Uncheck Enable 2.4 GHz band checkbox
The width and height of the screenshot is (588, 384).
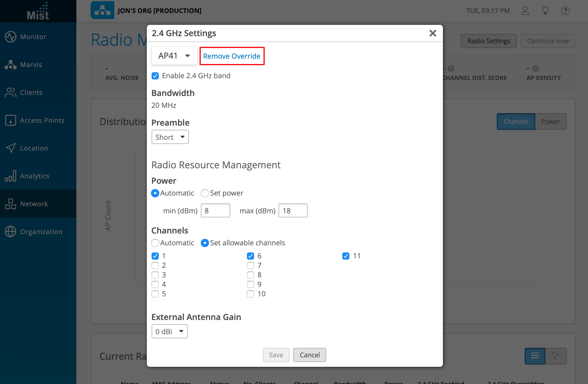[155, 76]
